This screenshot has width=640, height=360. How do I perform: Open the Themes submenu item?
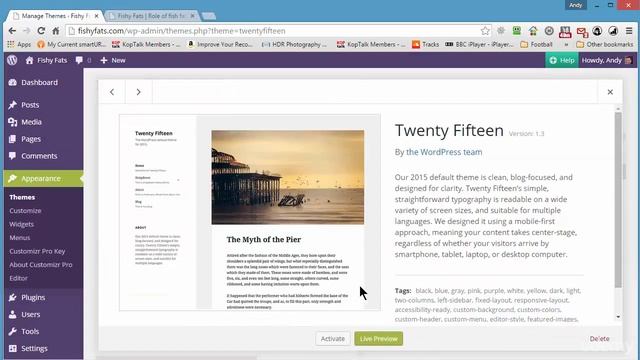22,197
